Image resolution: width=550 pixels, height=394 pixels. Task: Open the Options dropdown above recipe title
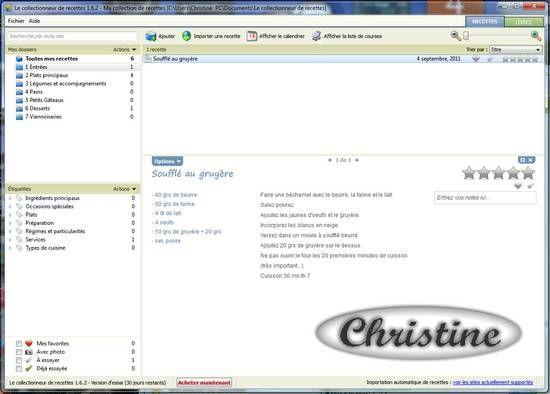167,161
